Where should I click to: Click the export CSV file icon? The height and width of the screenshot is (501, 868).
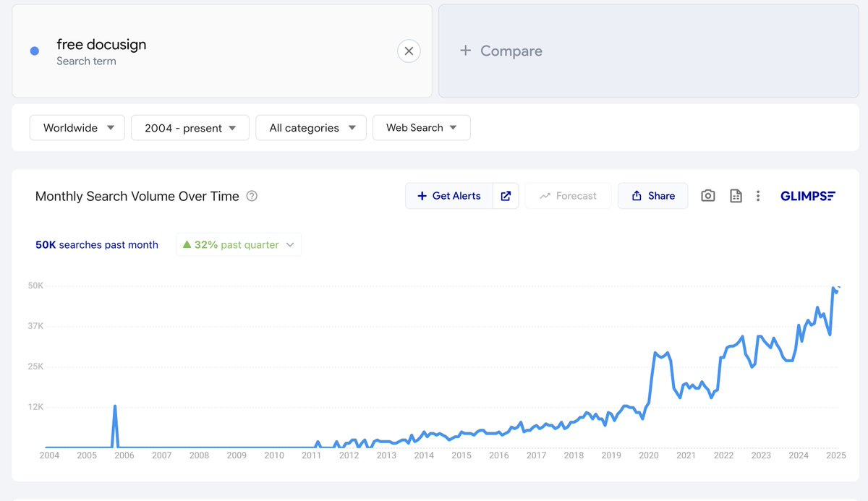[736, 196]
